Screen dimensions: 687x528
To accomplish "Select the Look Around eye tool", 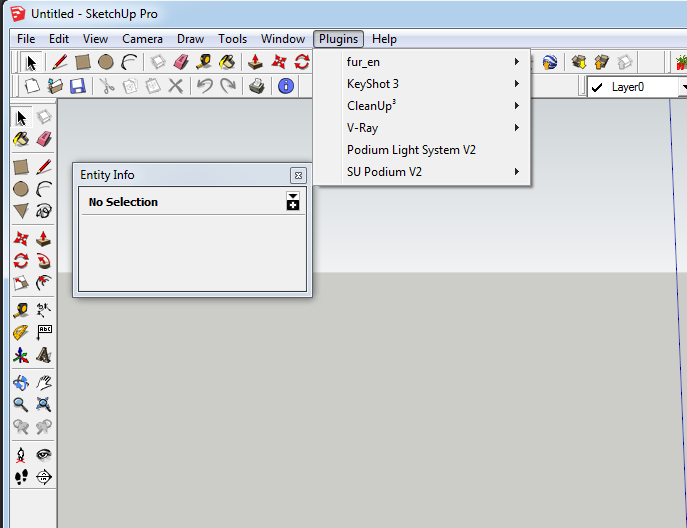I will 44,455.
